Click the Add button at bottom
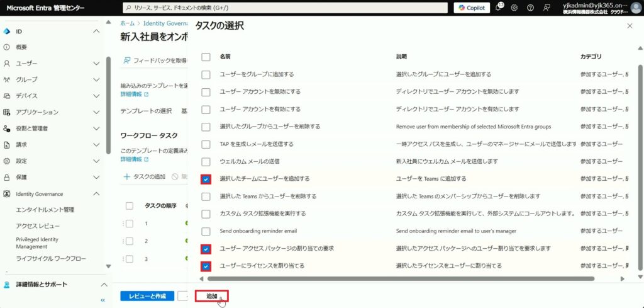This screenshot has height=308, width=644. 211,296
